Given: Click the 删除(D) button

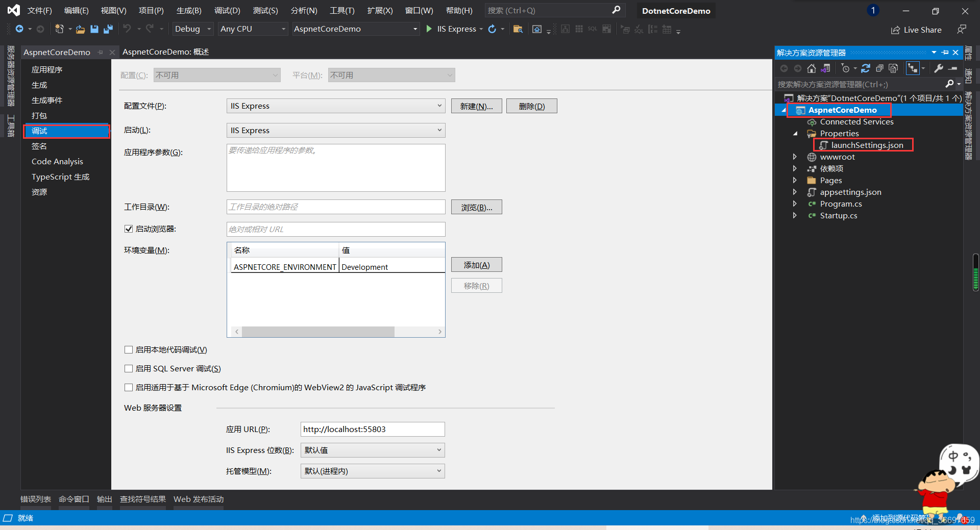Looking at the screenshot, I should [x=532, y=106].
